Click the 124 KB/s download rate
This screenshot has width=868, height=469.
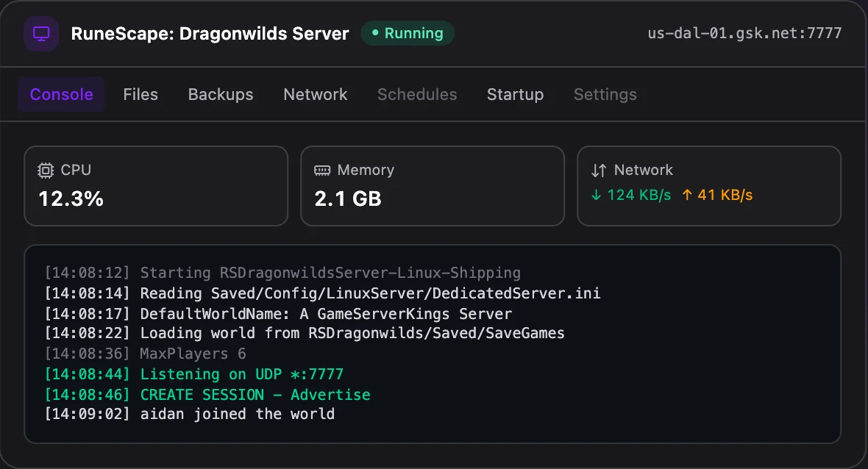[638, 195]
